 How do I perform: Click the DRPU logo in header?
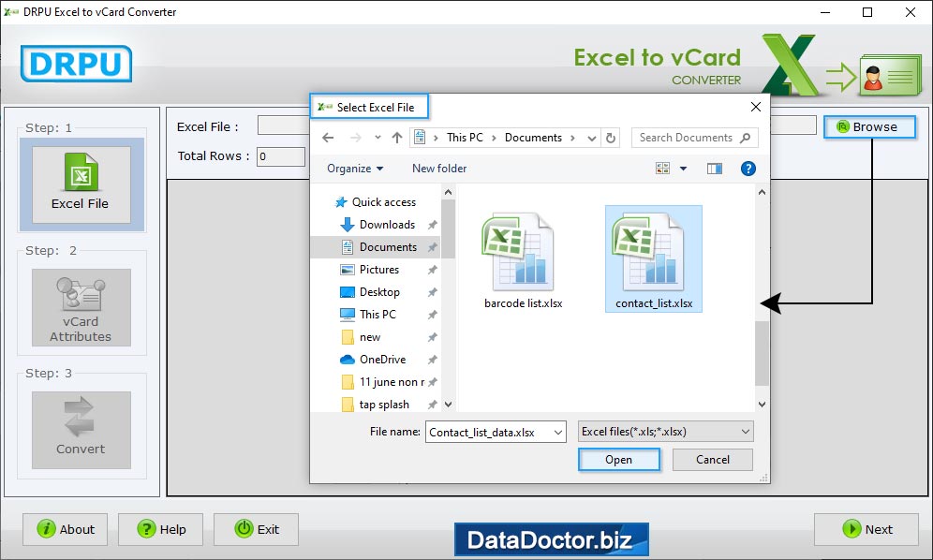(76, 64)
